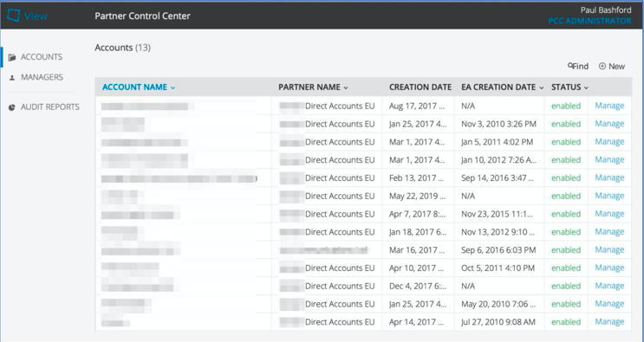Click the View logo icon

click(14, 16)
